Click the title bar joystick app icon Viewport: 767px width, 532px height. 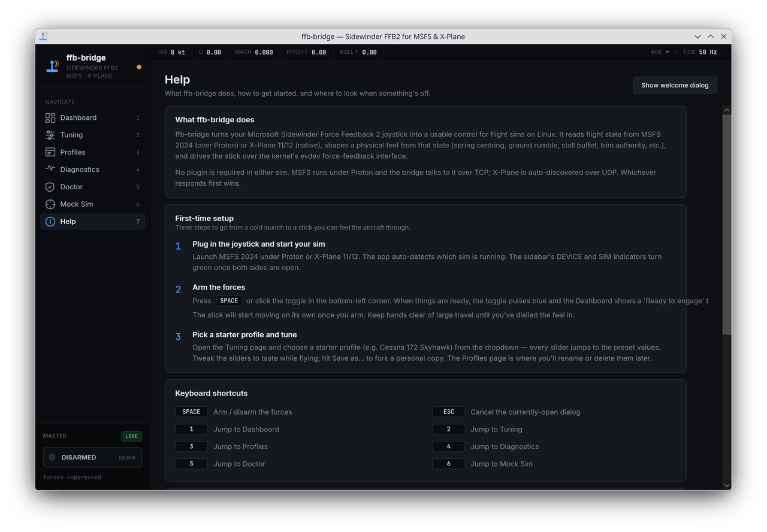pos(44,37)
